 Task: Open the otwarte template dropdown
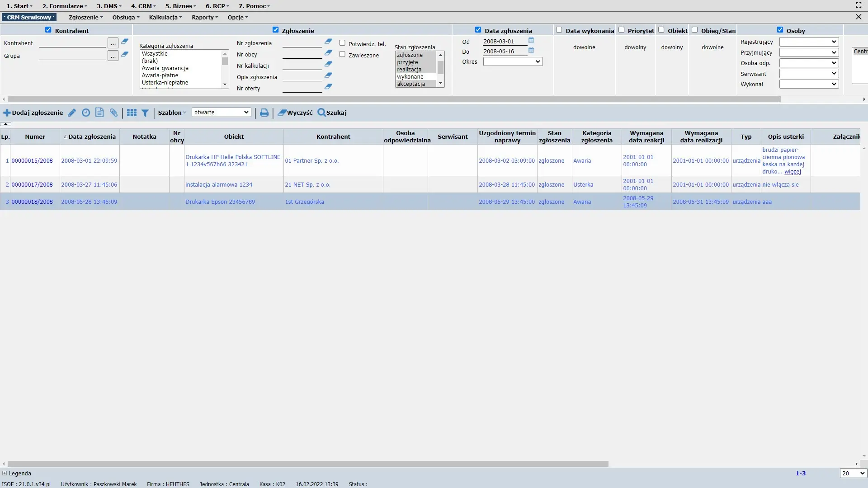[x=221, y=113]
